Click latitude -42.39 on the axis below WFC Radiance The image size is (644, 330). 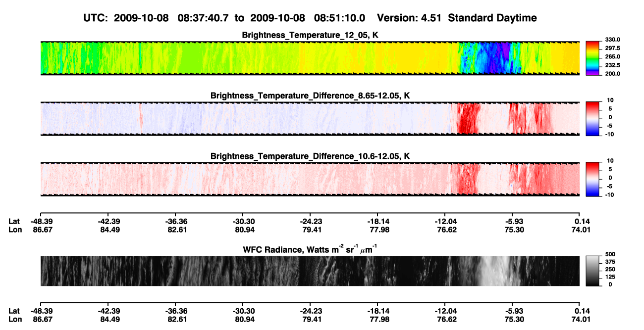(108, 311)
